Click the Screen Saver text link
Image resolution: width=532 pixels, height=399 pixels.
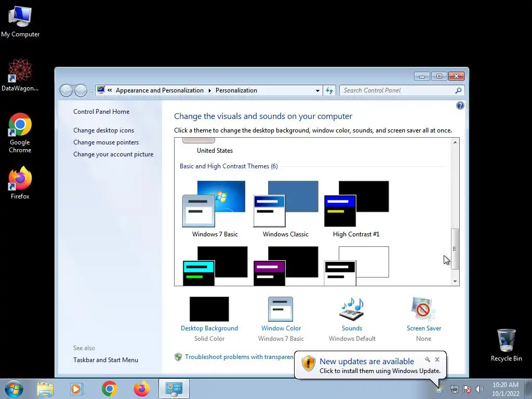coord(424,328)
